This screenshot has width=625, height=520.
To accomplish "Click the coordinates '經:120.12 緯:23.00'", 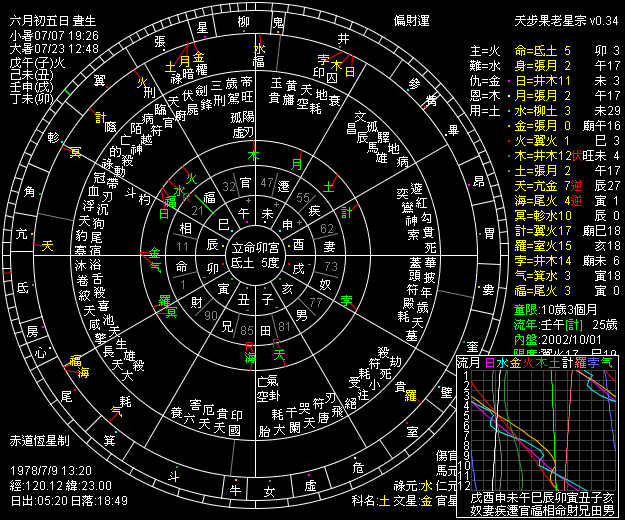I will 61,486.
